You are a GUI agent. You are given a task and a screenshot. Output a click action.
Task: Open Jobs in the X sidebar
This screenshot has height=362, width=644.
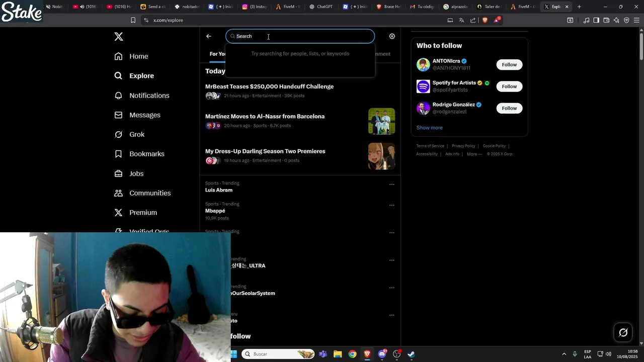129,173
